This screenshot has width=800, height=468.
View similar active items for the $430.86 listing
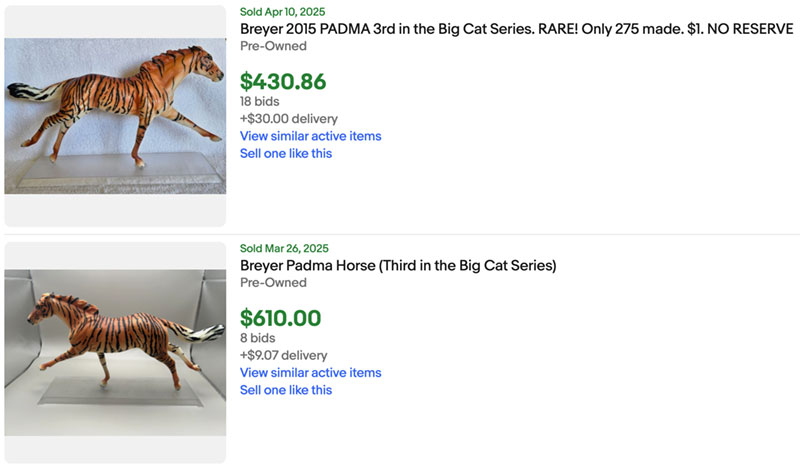click(310, 136)
